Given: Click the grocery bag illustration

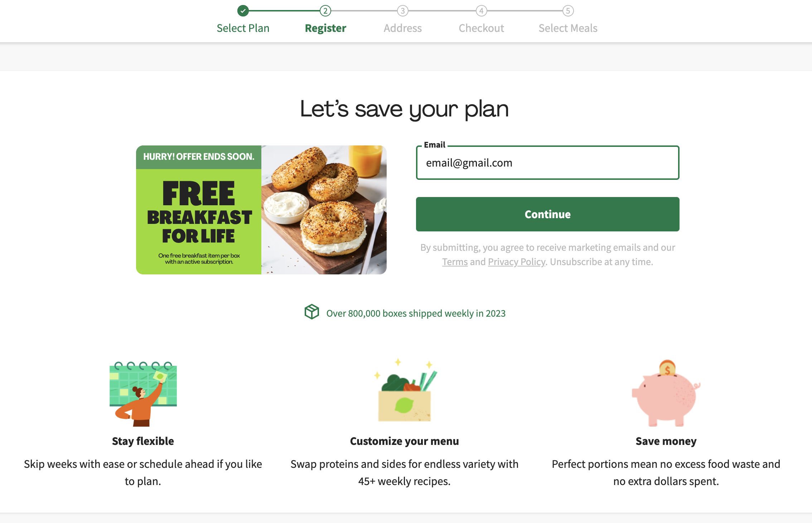Looking at the screenshot, I should pos(405,390).
